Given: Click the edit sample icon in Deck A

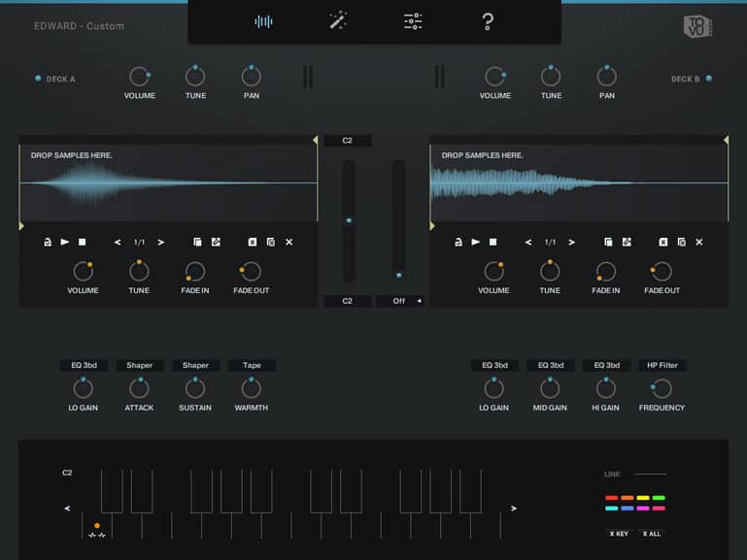Looking at the screenshot, I should [216, 243].
